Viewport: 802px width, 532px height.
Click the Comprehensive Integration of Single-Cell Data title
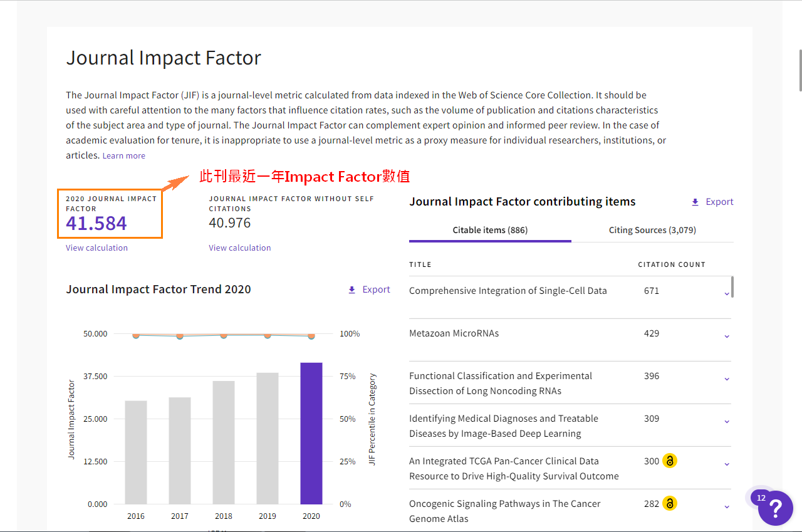(508, 291)
